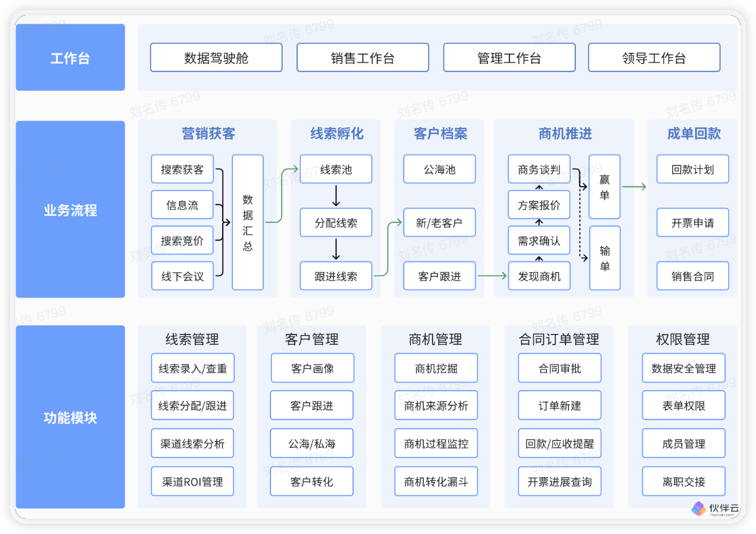756x534 pixels.
Task: Open 开票进展查询 feature
Action: 560,481
